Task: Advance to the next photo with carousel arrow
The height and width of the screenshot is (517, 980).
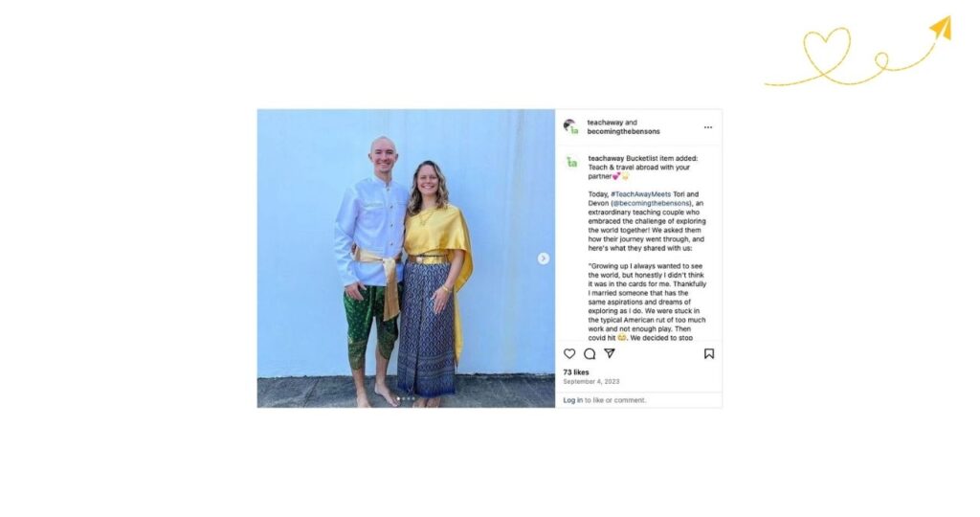Action: [544, 258]
